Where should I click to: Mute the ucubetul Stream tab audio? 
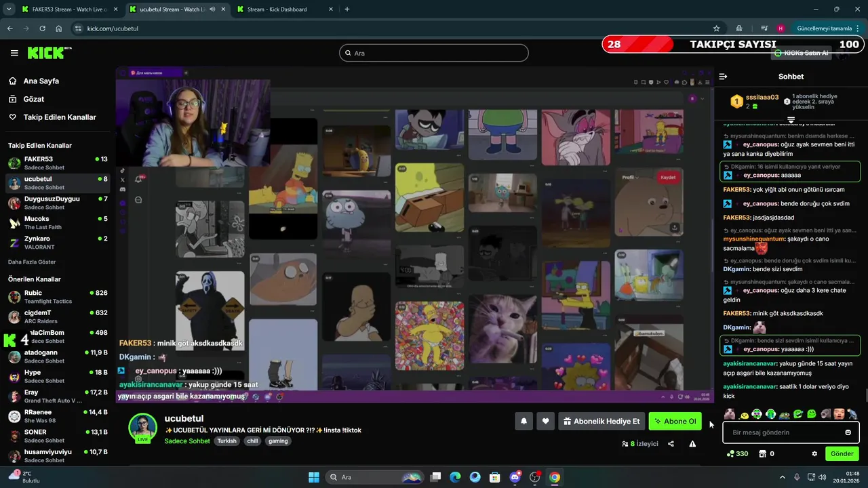[x=212, y=9]
